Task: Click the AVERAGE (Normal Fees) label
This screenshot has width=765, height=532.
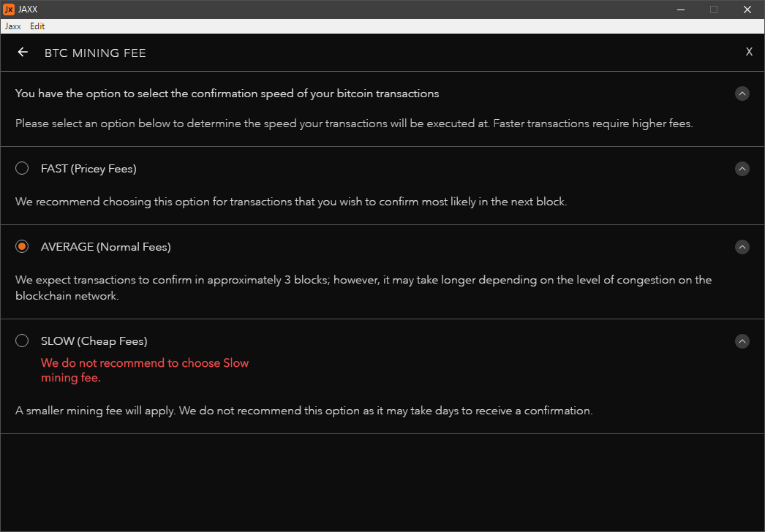Action: [106, 247]
